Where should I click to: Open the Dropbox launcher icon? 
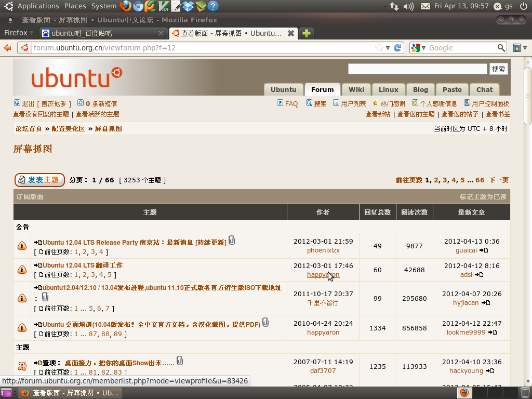pyautogui.click(x=188, y=6)
